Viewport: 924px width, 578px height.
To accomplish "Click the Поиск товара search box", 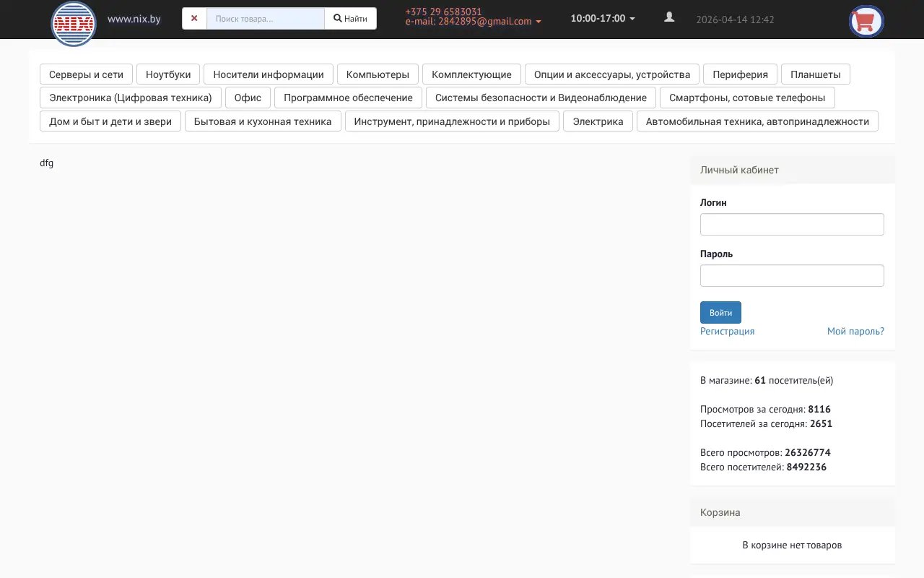I will (x=265, y=18).
